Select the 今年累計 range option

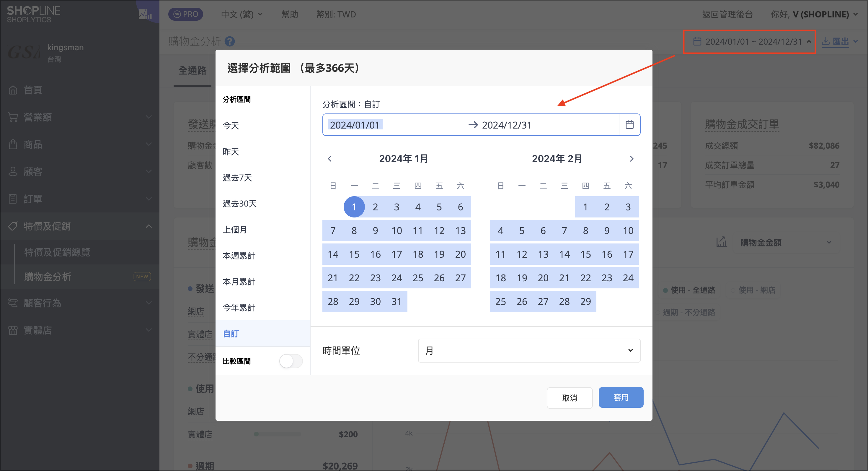tap(239, 308)
